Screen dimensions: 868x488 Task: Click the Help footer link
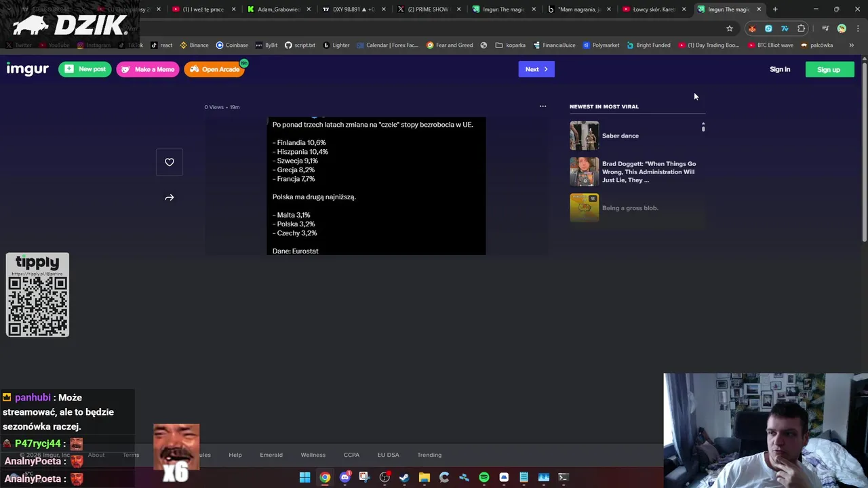235,455
